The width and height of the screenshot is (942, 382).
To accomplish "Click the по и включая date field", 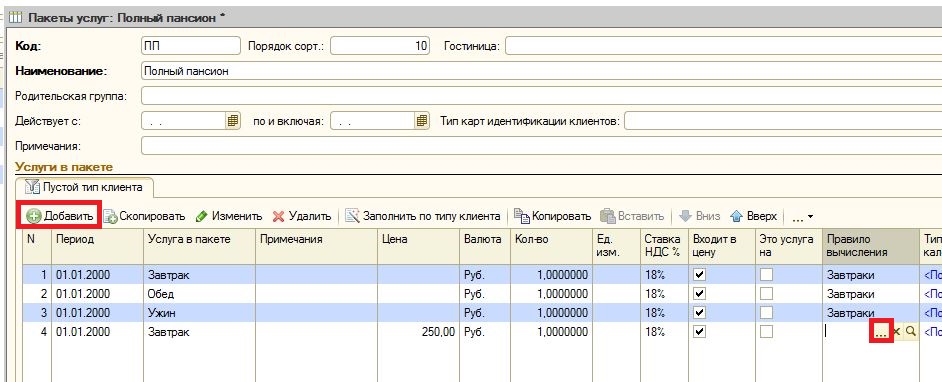I will tap(373, 121).
